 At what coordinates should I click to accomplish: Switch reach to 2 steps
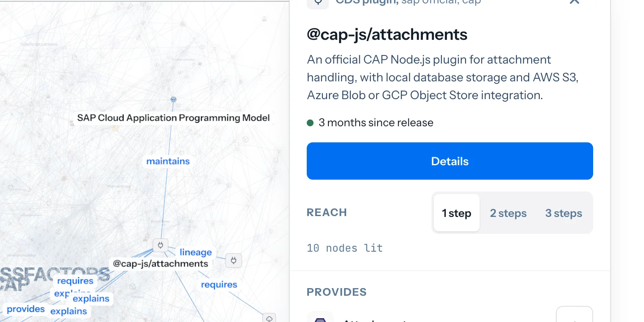pyautogui.click(x=508, y=213)
